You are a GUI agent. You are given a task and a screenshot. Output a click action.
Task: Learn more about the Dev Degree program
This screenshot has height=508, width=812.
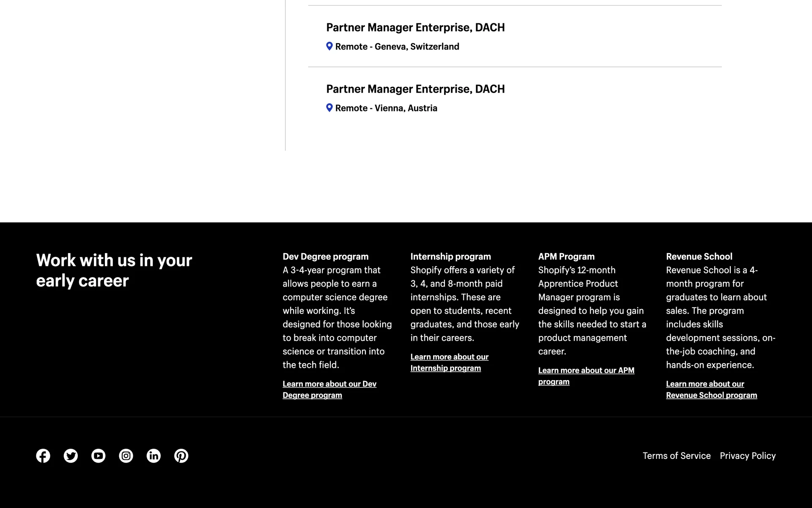pos(329,384)
